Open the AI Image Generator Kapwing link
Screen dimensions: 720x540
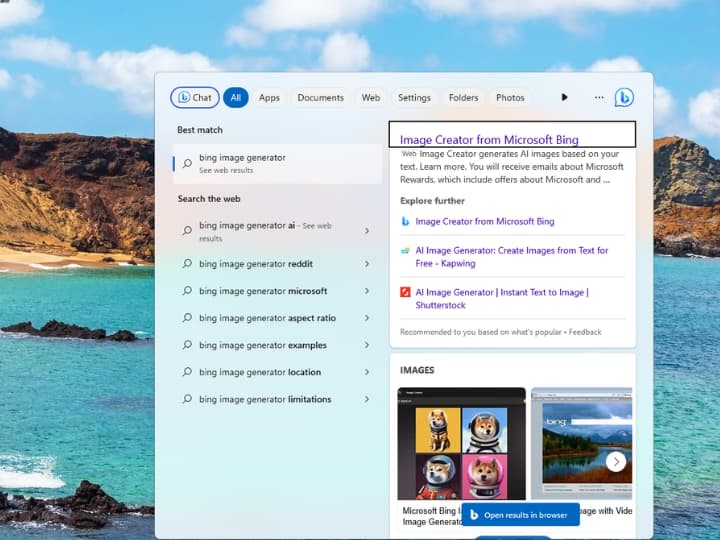[x=511, y=257]
